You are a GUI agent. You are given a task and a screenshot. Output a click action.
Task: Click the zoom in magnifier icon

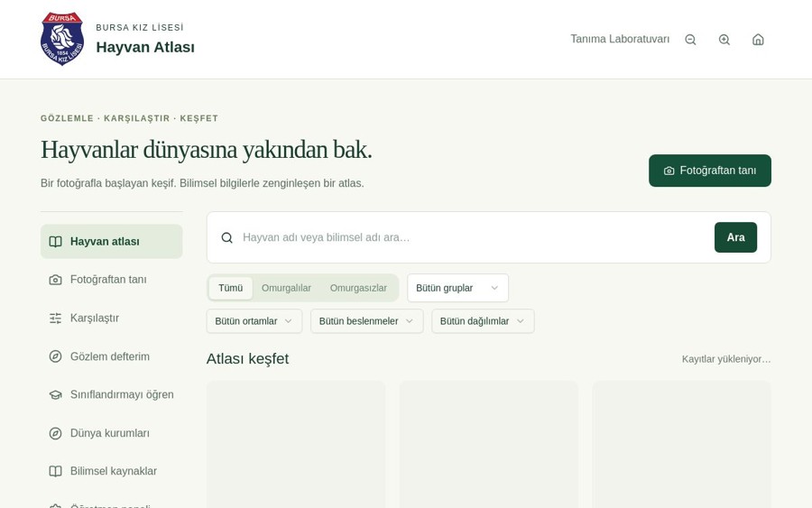pyautogui.click(x=724, y=40)
